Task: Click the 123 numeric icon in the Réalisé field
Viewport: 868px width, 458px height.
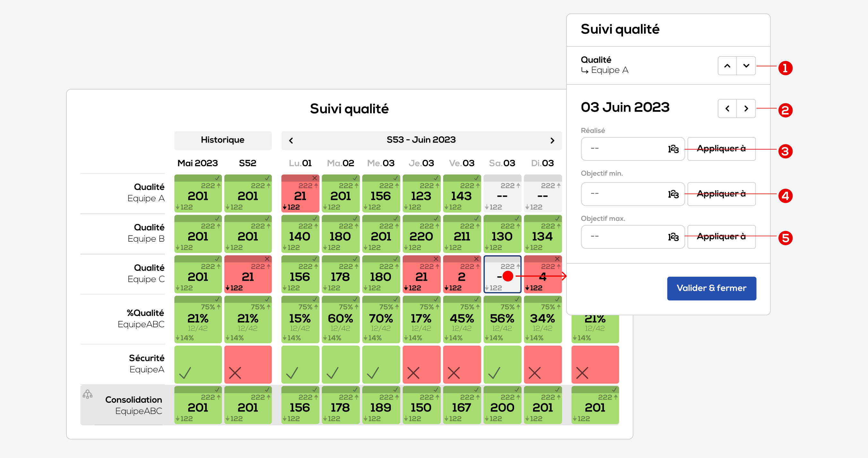Action: 673,149
